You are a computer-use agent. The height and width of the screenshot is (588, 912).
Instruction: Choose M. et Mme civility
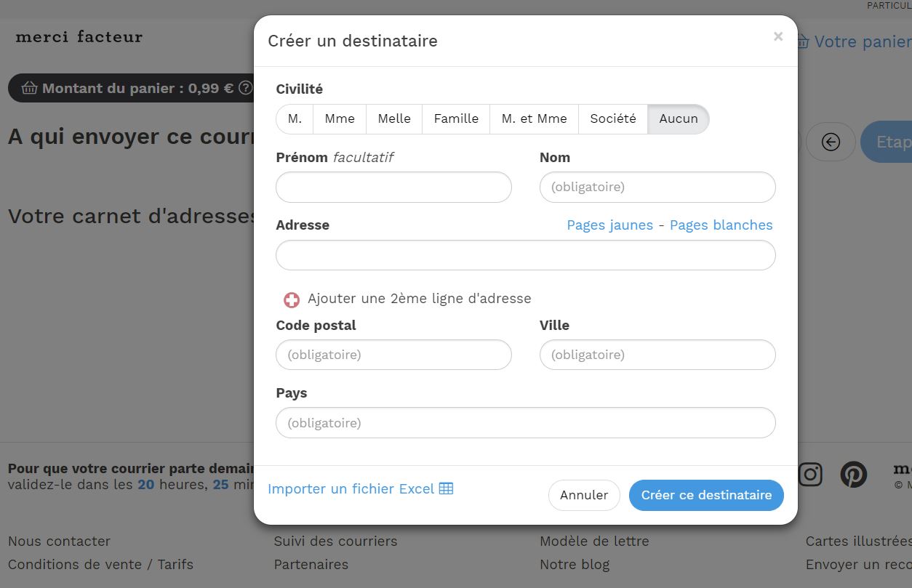(534, 119)
